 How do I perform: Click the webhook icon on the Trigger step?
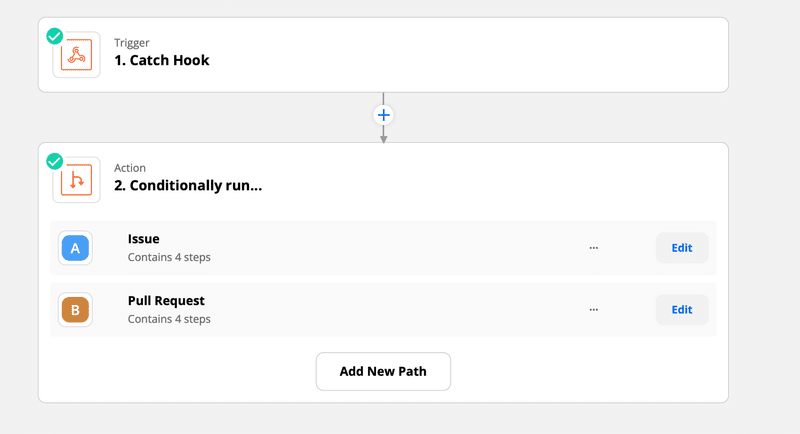(77, 55)
